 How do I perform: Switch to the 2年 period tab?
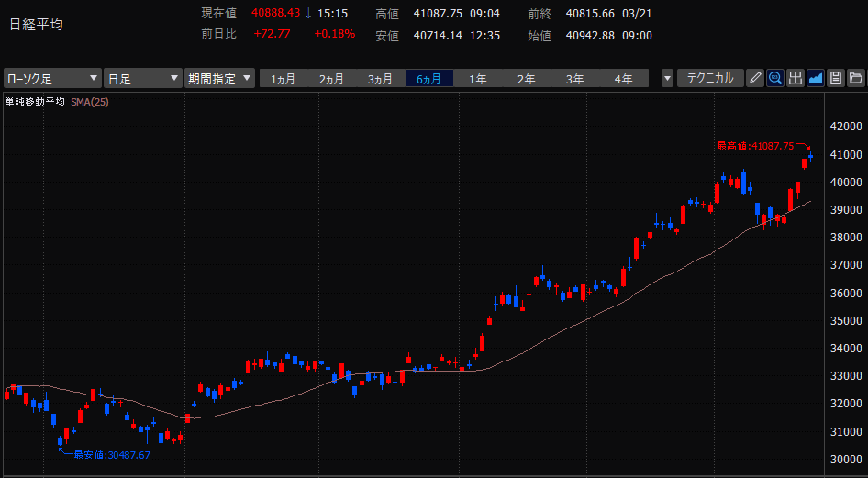(527, 79)
